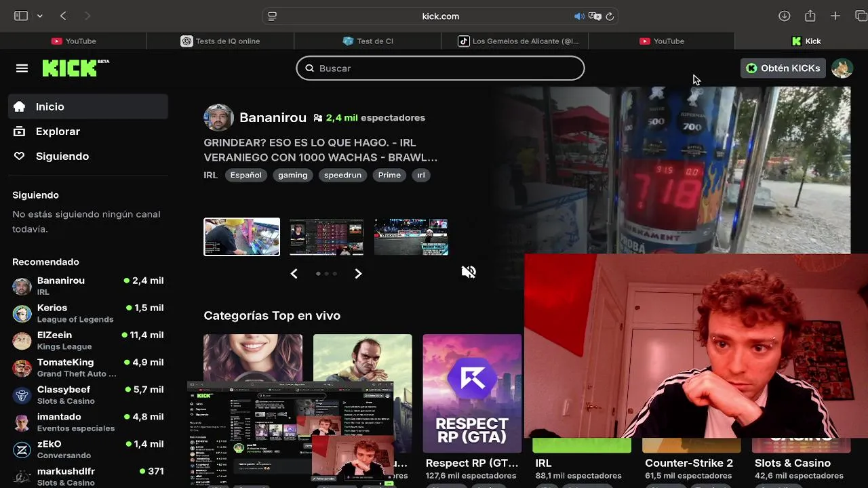Open Classybeef recommended channel
The height and width of the screenshot is (488, 868).
(88, 395)
